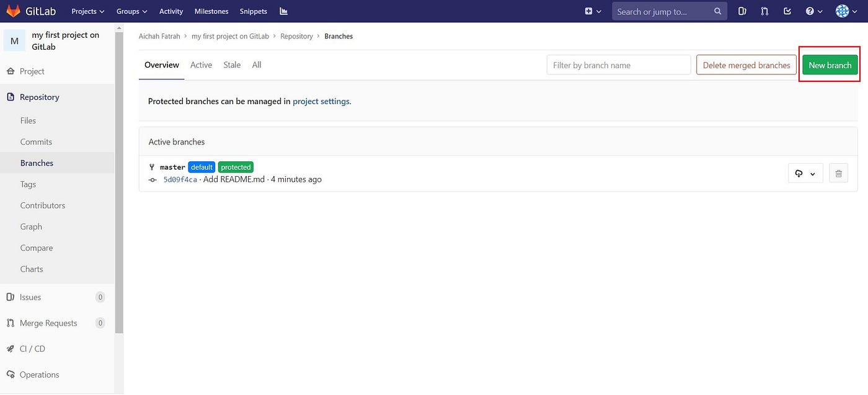Click the Repository document icon in the sidebar
Screen dimensions: 868x395
[x=11, y=97]
